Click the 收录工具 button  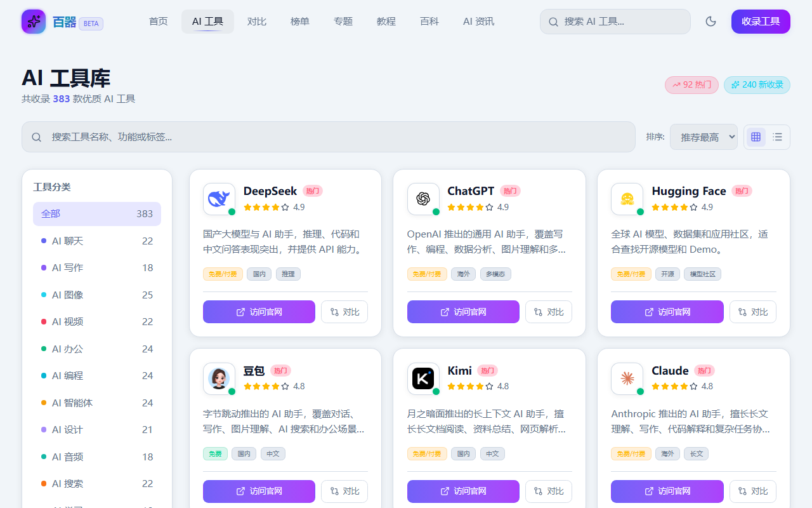761,22
